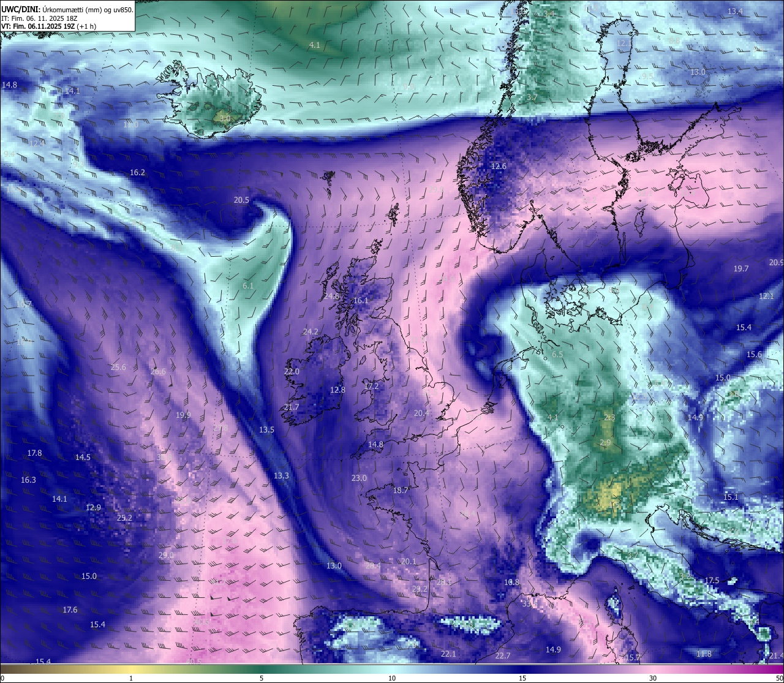Click the 13.5 value southwest of Ireland

[266, 430]
